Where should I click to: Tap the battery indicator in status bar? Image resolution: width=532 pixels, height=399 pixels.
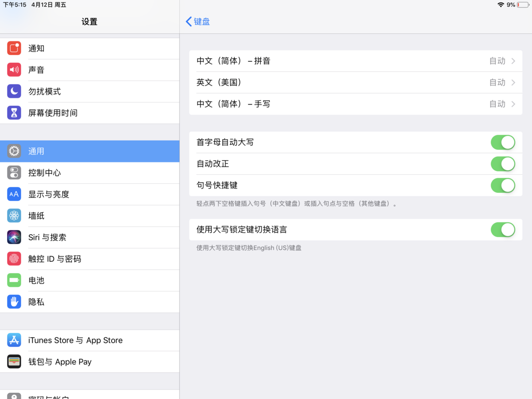point(523,5)
